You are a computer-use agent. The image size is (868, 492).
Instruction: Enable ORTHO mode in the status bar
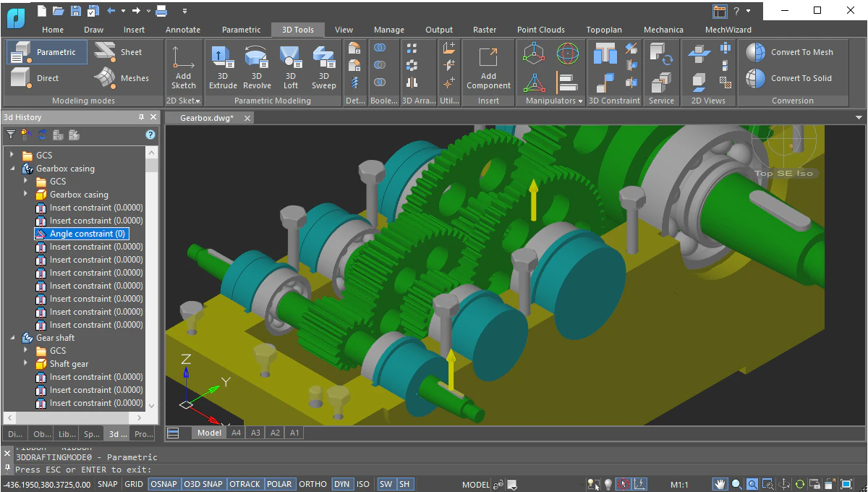312,484
